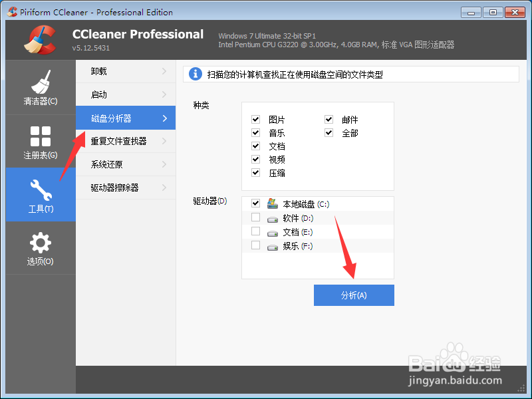The width and height of the screenshot is (532, 399).
Task: Click the 娱乐 (F:) drive label
Action: tap(297, 246)
